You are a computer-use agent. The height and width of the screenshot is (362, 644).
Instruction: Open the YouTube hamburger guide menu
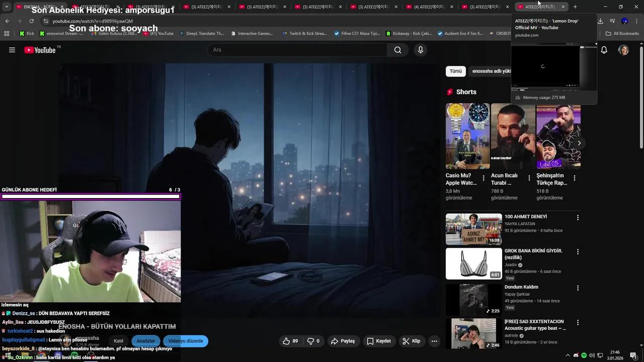[12, 50]
